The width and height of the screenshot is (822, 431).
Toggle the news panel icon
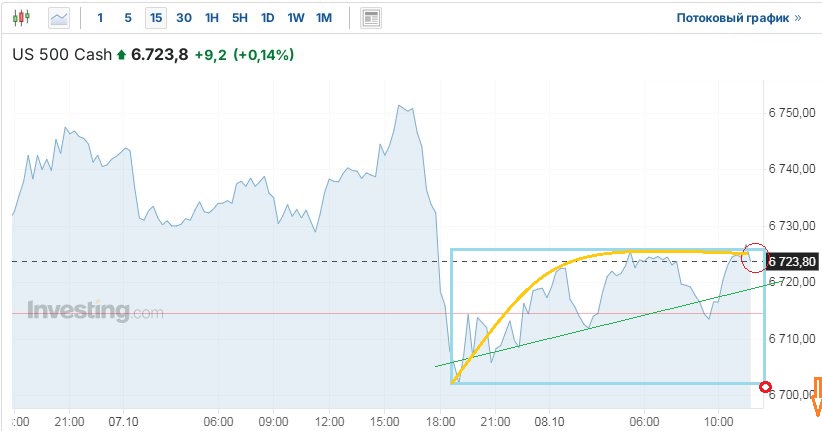[x=371, y=18]
